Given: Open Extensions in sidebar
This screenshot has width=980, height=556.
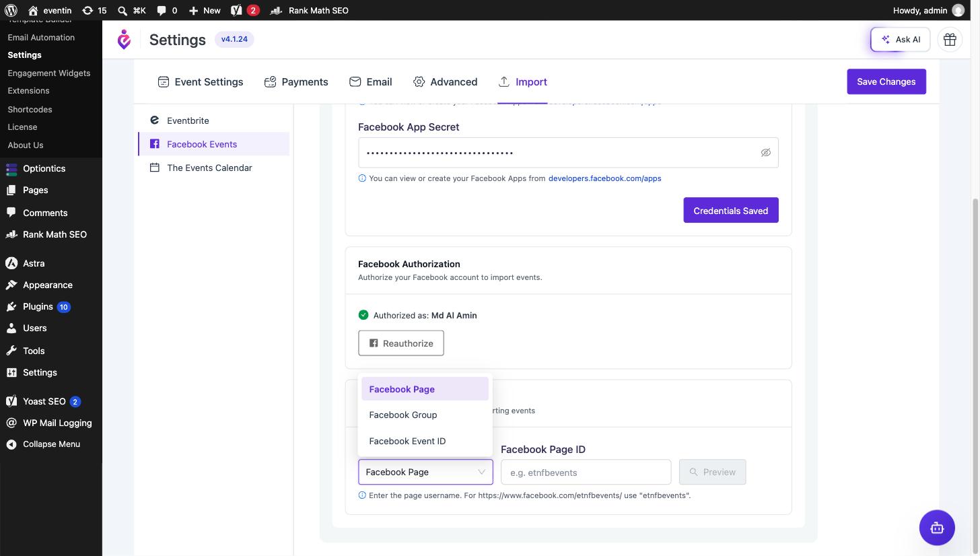Looking at the screenshot, I should pyautogui.click(x=28, y=90).
